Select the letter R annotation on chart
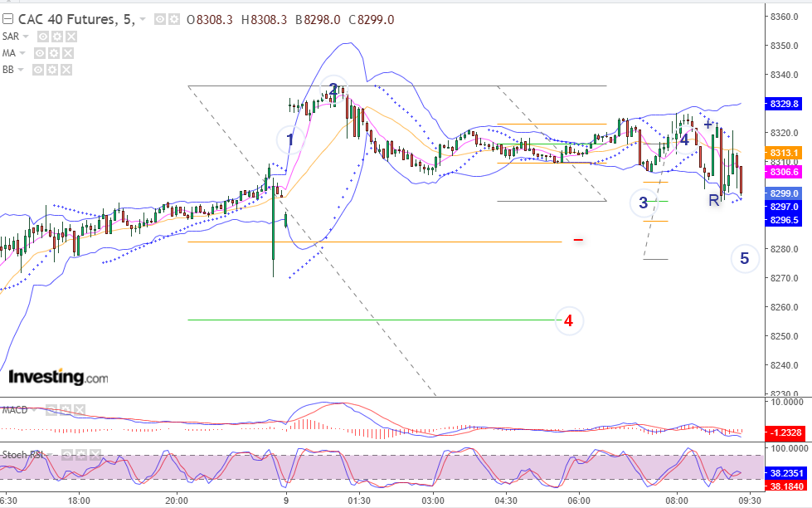This screenshot has width=812, height=508. (713, 201)
